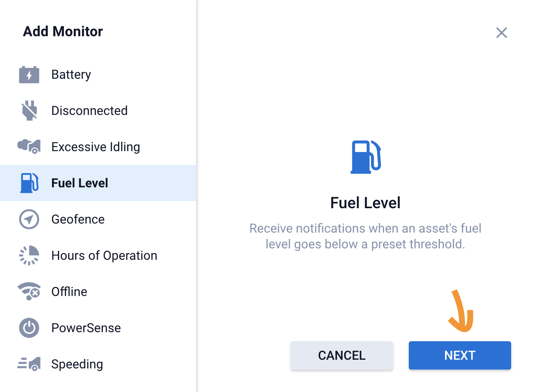Image resolution: width=534 pixels, height=392 pixels.
Task: Click the large Fuel Level pump illustration
Action: (x=365, y=157)
